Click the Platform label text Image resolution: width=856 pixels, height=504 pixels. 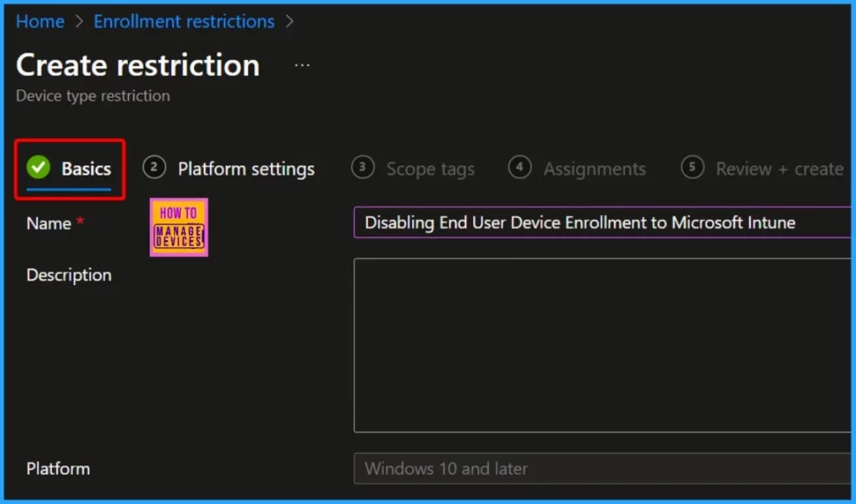(58, 469)
